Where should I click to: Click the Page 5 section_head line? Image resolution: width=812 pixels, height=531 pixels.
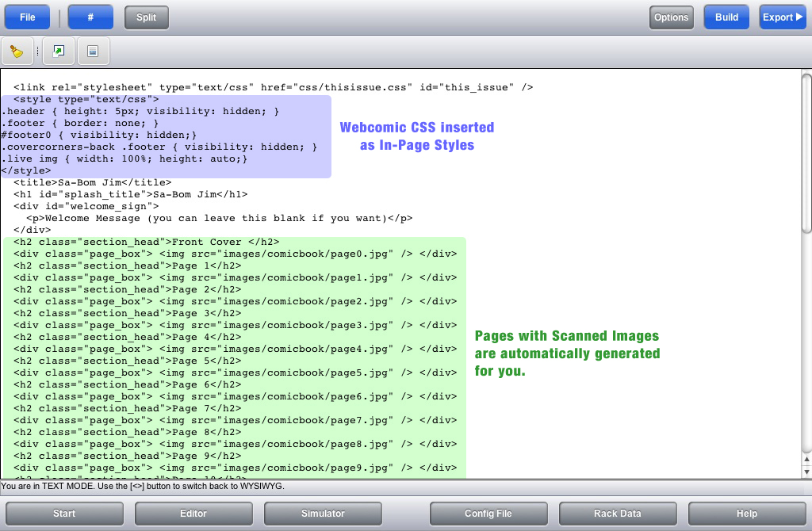[x=128, y=361]
